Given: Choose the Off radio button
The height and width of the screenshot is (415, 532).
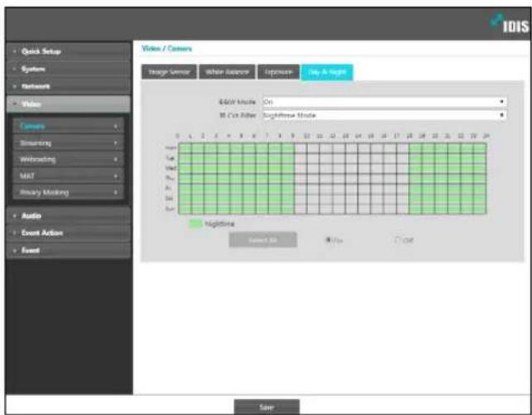Looking at the screenshot, I should 398,240.
